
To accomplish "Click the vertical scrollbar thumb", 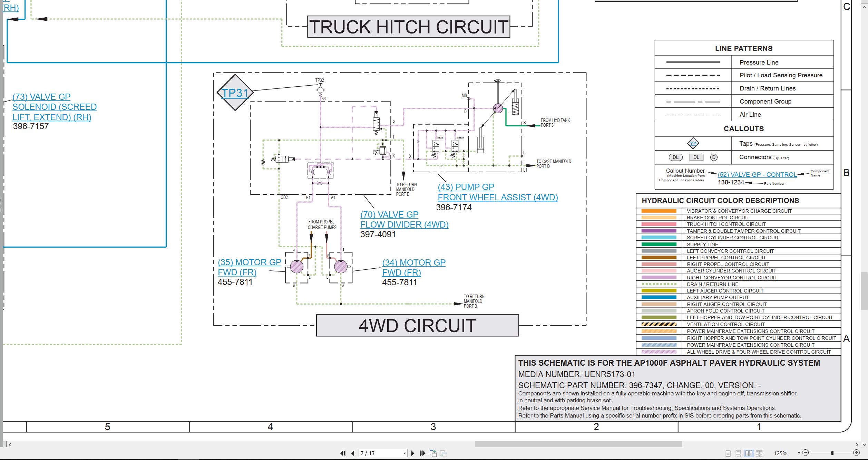I will (864, 291).
